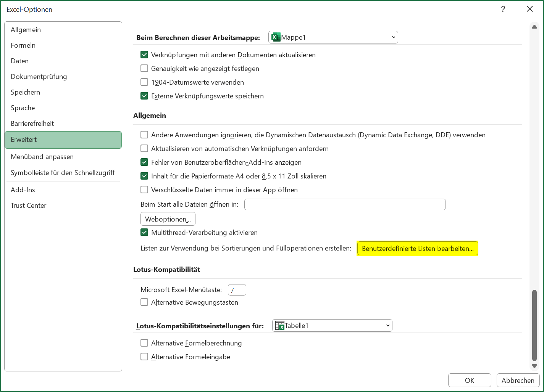Click the scrollbar down arrow
The width and height of the screenshot is (544, 392).
point(534,366)
